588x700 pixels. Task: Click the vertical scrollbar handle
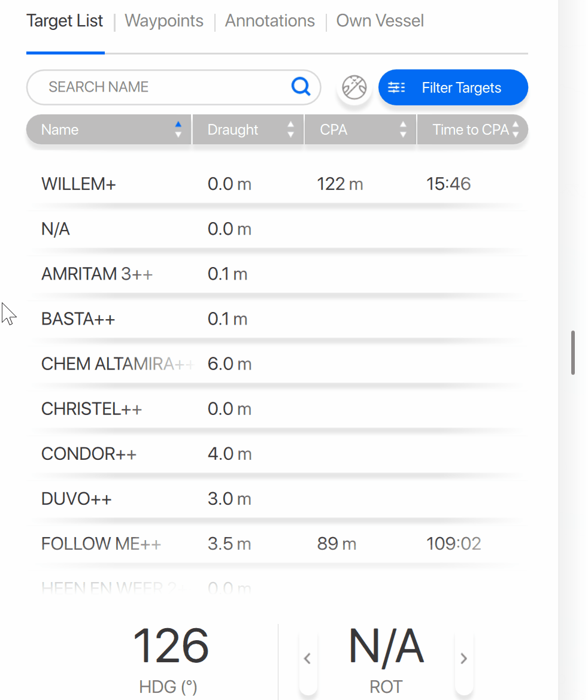pos(573,353)
